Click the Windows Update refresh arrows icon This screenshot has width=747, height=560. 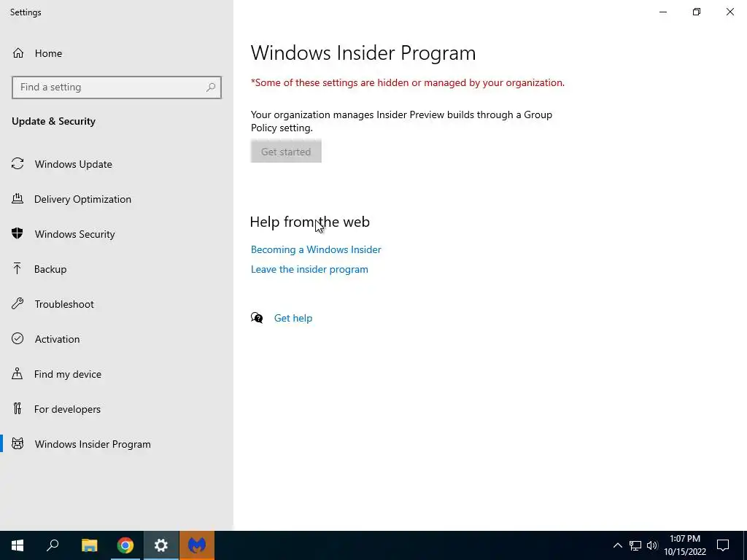tap(18, 164)
